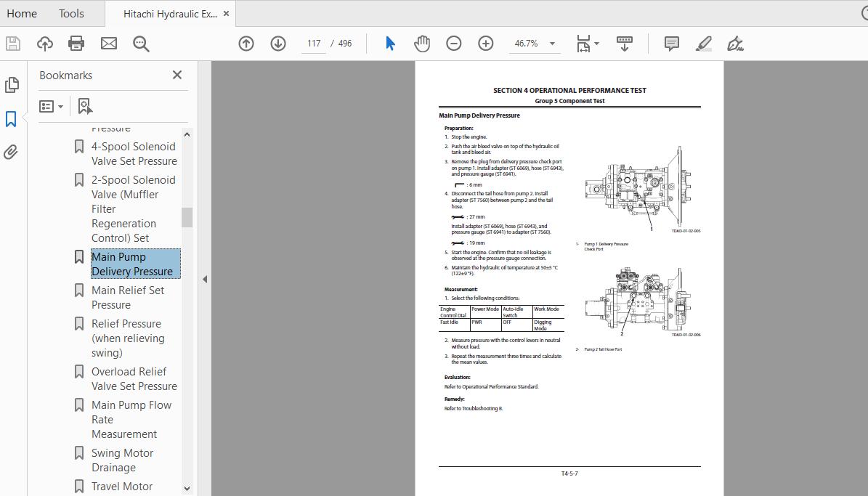Click the upload to cloud icon
868x496 pixels.
[x=45, y=43]
